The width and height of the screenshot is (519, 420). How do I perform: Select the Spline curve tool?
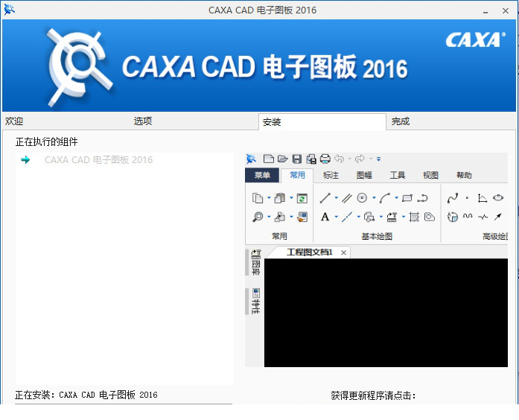coord(453,198)
